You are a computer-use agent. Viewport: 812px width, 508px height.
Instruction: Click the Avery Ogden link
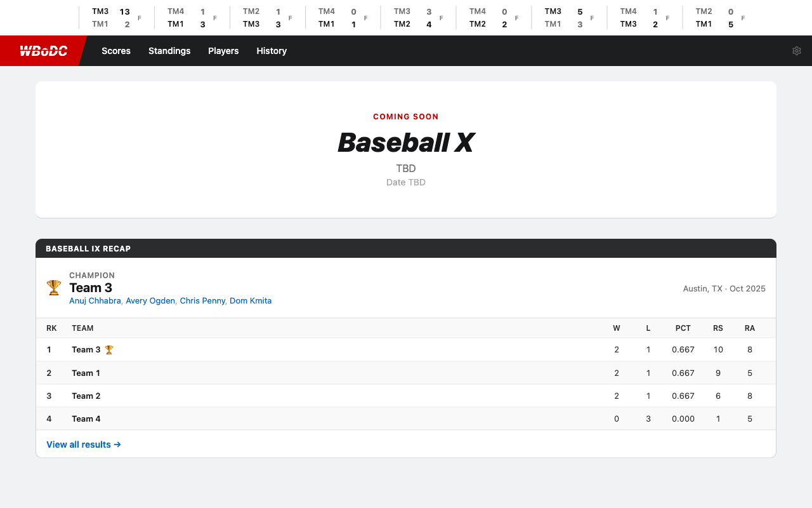point(150,300)
